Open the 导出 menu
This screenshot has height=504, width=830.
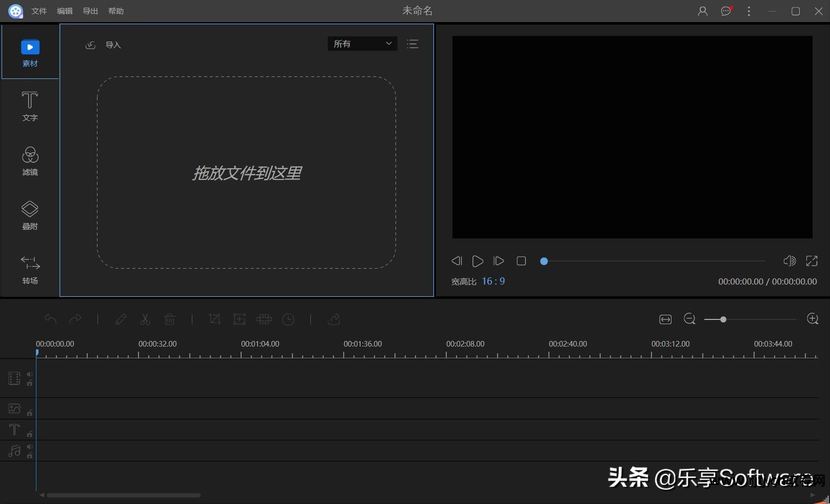(x=90, y=11)
